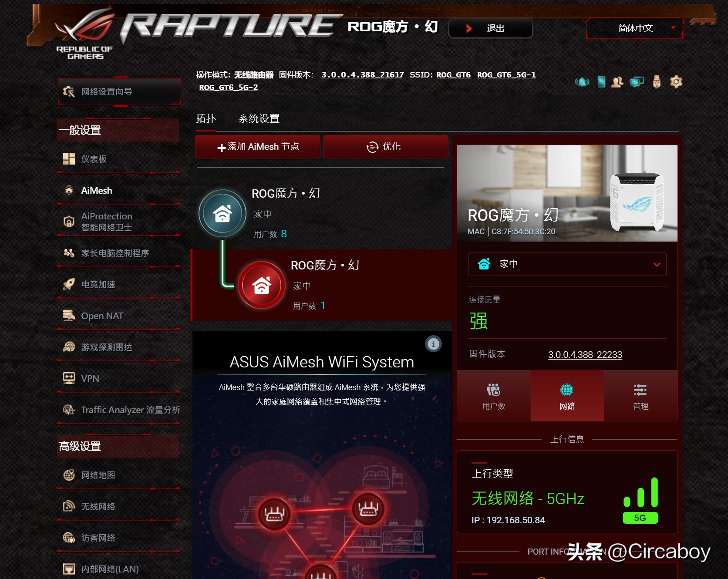Click the reboot gear status icon
Image resolution: width=728 pixels, height=579 pixels.
676,82
